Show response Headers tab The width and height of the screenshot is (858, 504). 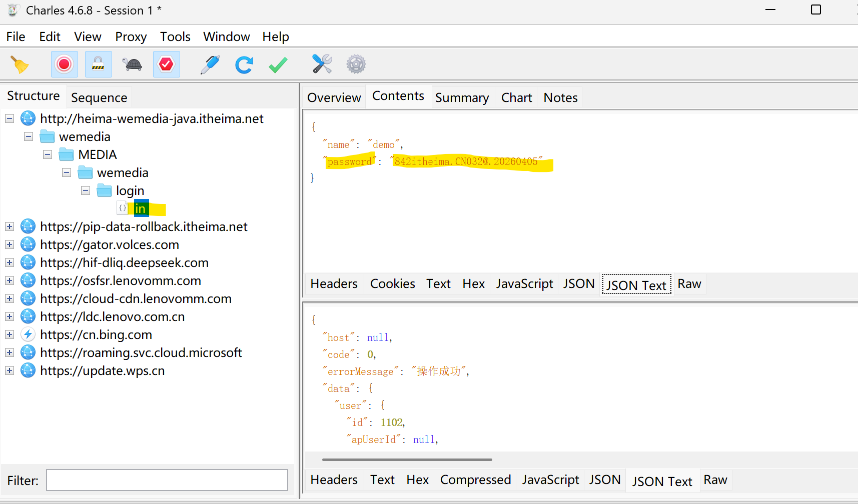coord(334,480)
